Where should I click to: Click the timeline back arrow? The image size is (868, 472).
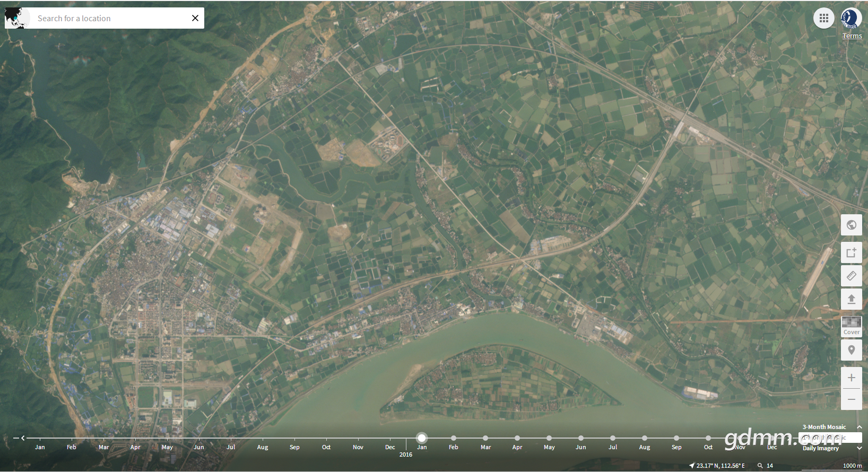[x=23, y=438]
